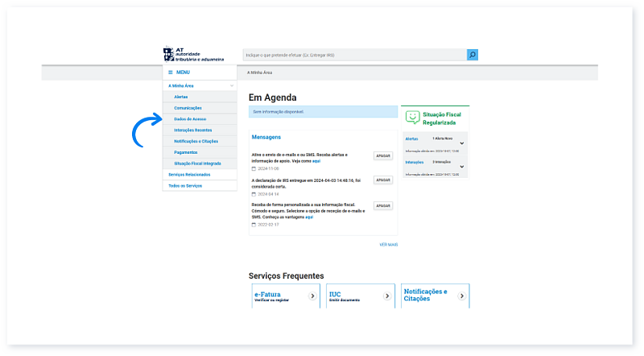Image resolution: width=644 pixels, height=356 pixels.
Task: Click the hamburger MENU icon
Action: (170, 72)
